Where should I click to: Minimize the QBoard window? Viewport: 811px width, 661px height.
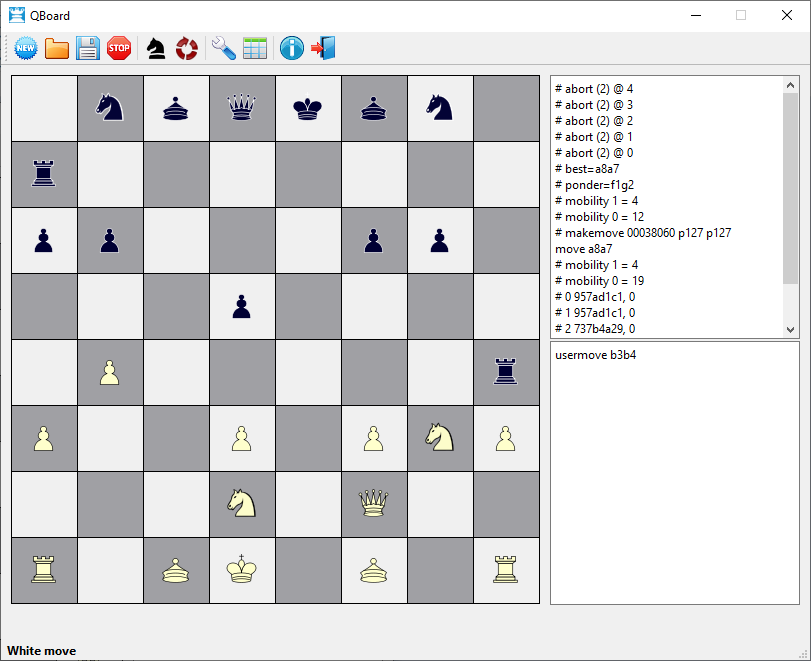[x=696, y=16]
